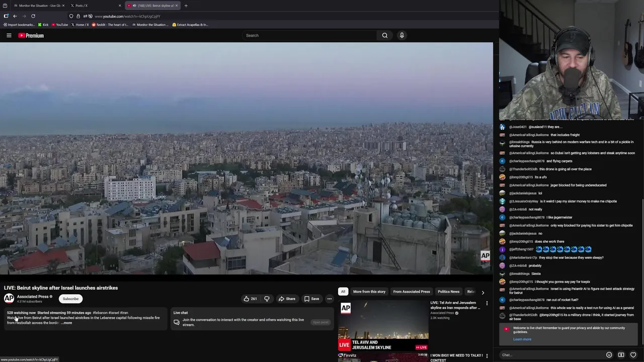Click the #lebanon hashtag

pos(100,313)
